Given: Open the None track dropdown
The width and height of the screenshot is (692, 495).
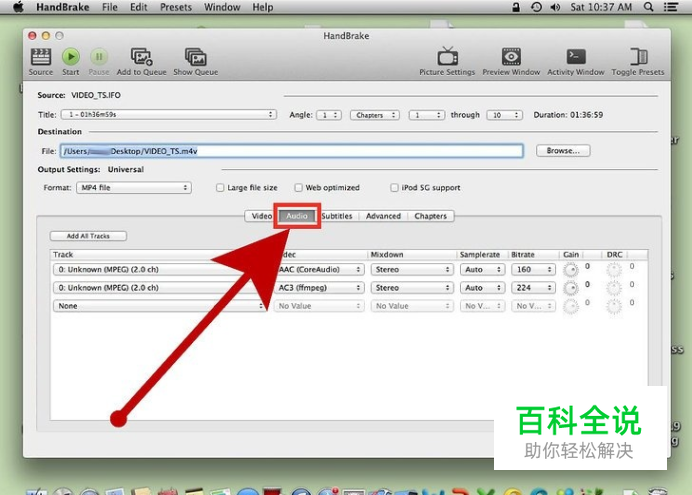Looking at the screenshot, I should coord(160,306).
